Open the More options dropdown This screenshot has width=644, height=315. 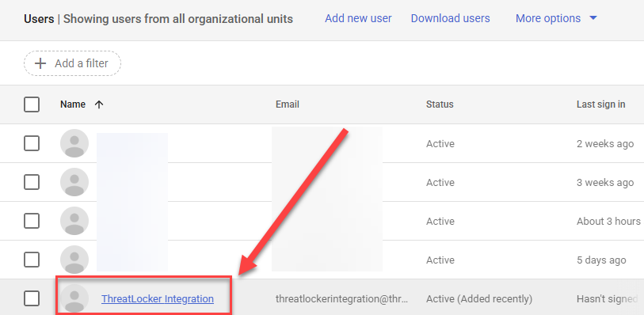coord(556,18)
